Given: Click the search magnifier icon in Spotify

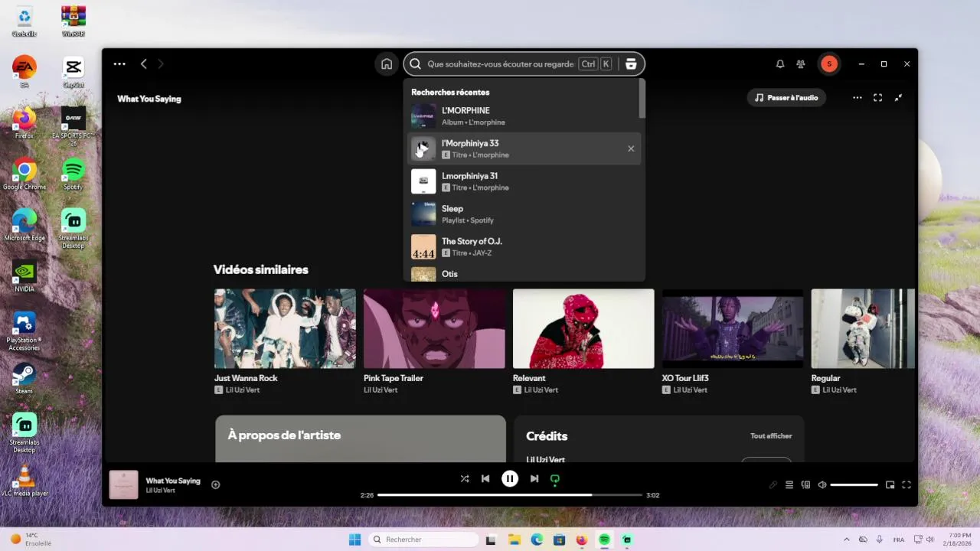Looking at the screenshot, I should (x=415, y=64).
